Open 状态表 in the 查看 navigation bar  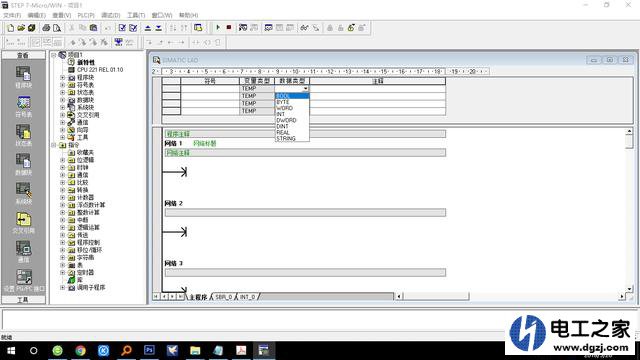point(23,136)
